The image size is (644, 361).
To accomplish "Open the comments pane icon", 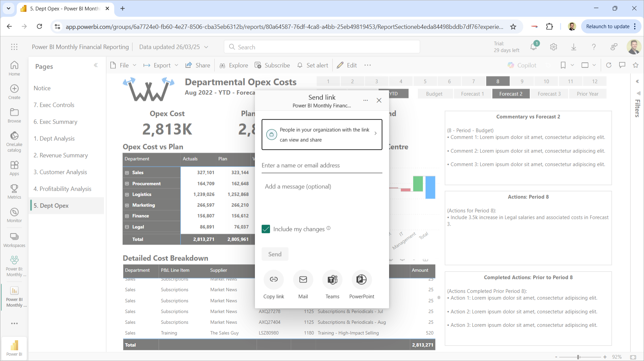I will pyautogui.click(x=622, y=65).
